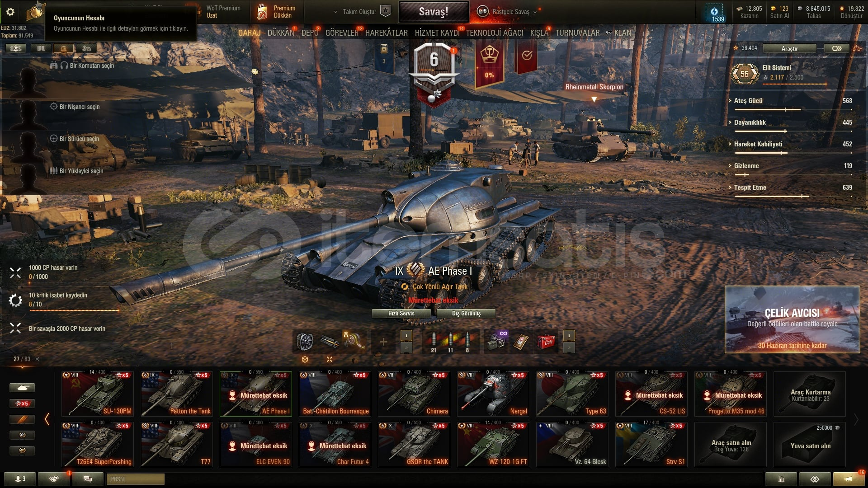Select the Nergal tank thumbnail
Viewport: 868px width, 488px height.
click(493, 394)
